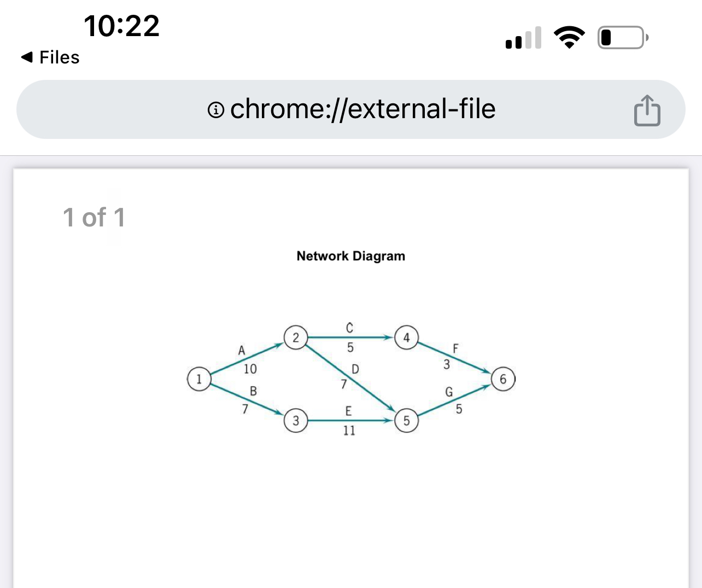Tap the Wi-Fi status icon
The height and width of the screenshot is (588, 702).
[569, 36]
